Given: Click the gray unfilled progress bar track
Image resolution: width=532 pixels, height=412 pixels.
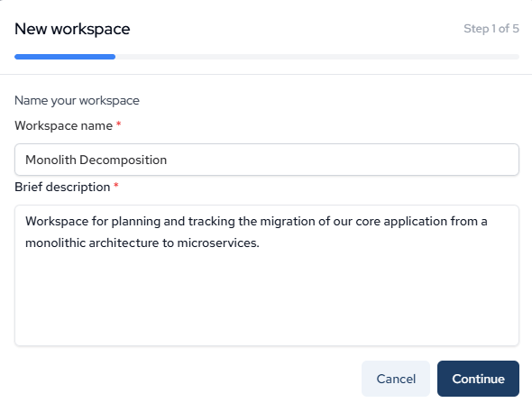Looking at the screenshot, I should tap(317, 57).
